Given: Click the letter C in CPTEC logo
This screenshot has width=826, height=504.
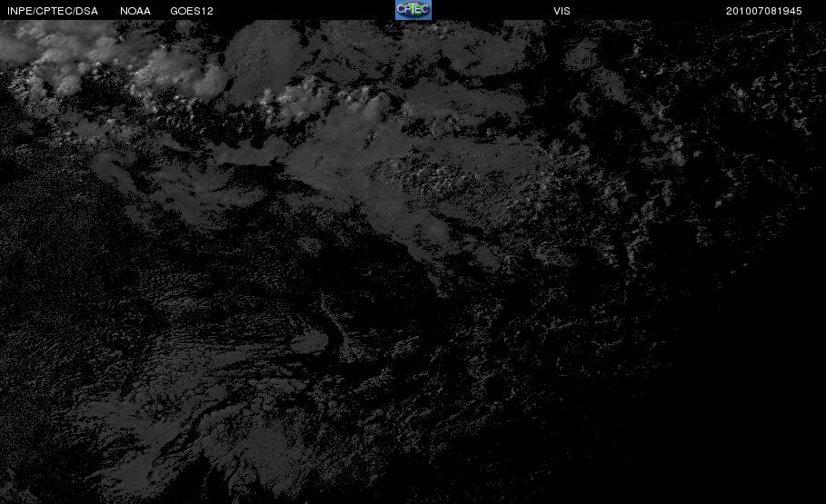Looking at the screenshot, I should (x=401, y=9).
